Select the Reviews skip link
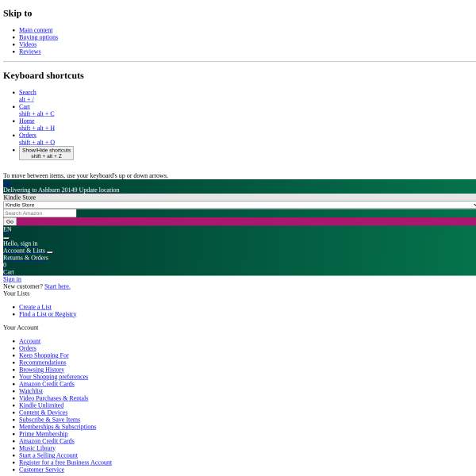The width and height of the screenshot is (476, 476). point(29,52)
